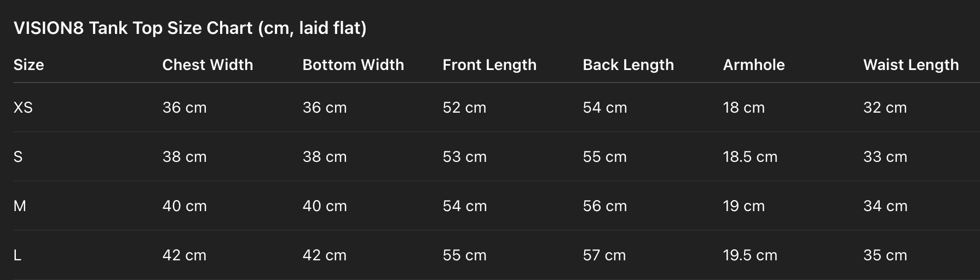Viewport: 980px width, 280px height.
Task: Click the 35 cm waist length cell
Action: pyautogui.click(x=885, y=255)
